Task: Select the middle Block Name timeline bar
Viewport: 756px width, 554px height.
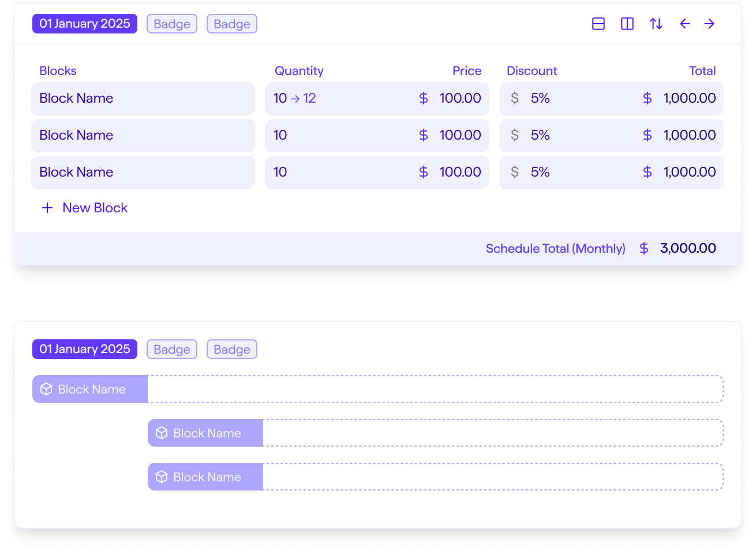Action: (x=205, y=433)
